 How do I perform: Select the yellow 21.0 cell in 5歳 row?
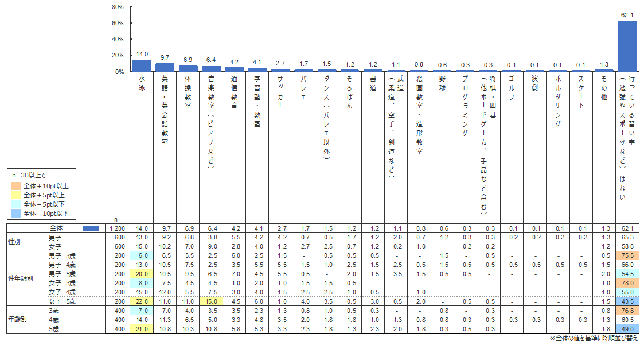pyautogui.click(x=142, y=328)
